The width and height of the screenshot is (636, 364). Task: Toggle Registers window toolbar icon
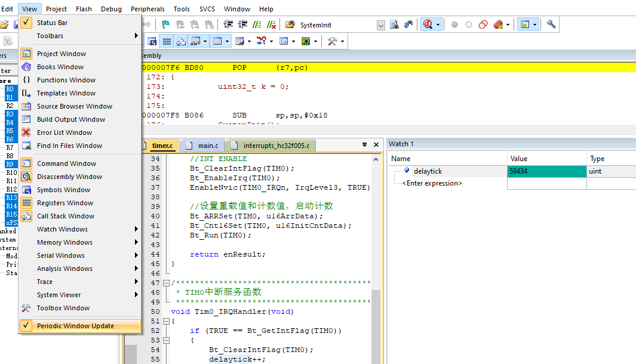(167, 41)
